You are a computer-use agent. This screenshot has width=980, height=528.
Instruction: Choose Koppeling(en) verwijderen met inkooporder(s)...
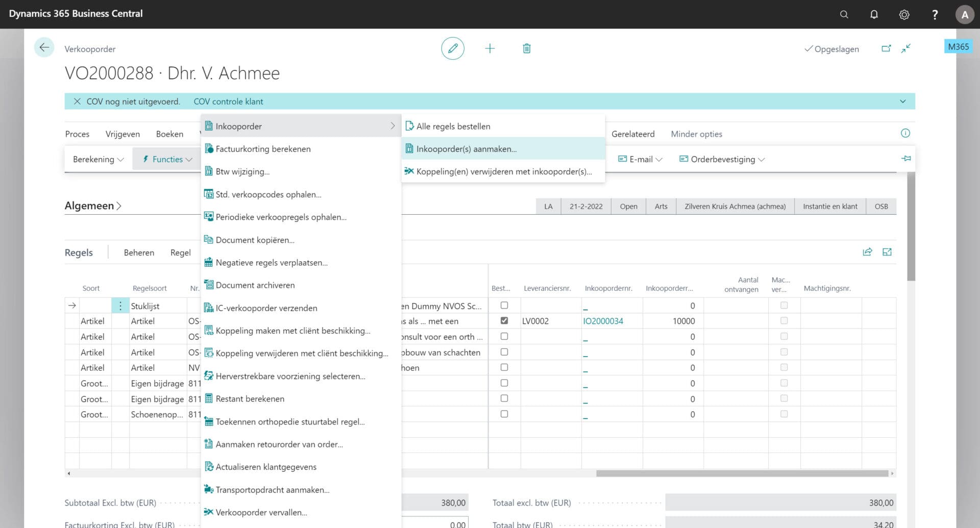(x=503, y=171)
